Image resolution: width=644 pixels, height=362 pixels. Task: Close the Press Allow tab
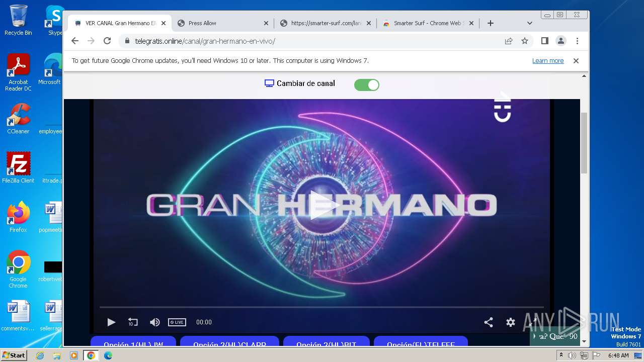[x=266, y=23]
